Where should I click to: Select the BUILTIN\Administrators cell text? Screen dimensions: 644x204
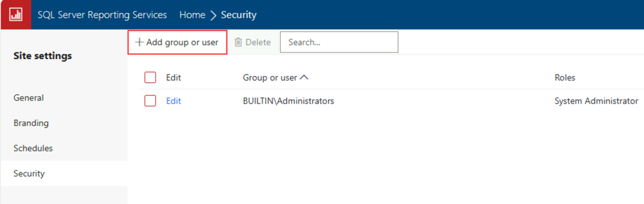[x=288, y=101]
